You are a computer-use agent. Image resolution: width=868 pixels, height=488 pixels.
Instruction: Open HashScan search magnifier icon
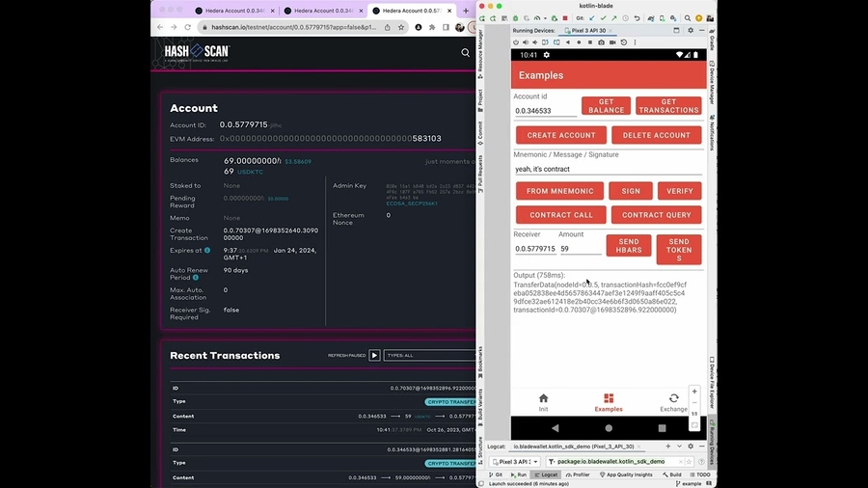[x=465, y=53]
